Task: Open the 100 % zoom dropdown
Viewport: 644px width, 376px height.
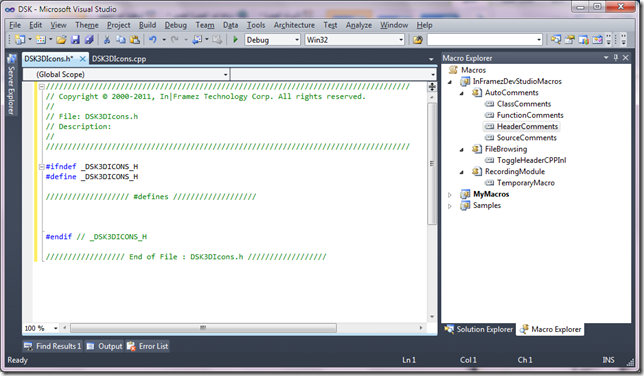Action: (x=55, y=328)
